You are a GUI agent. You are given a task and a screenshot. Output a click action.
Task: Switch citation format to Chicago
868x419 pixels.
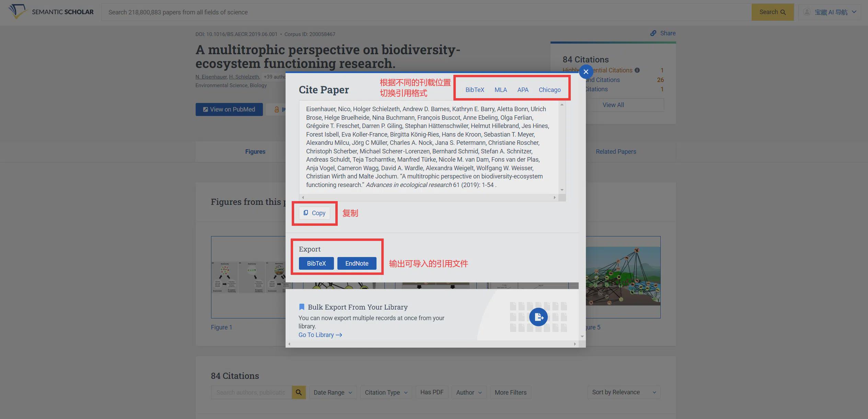tap(549, 90)
